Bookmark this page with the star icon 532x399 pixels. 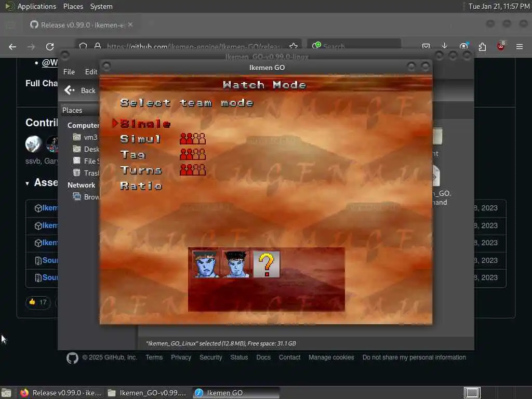point(294,46)
